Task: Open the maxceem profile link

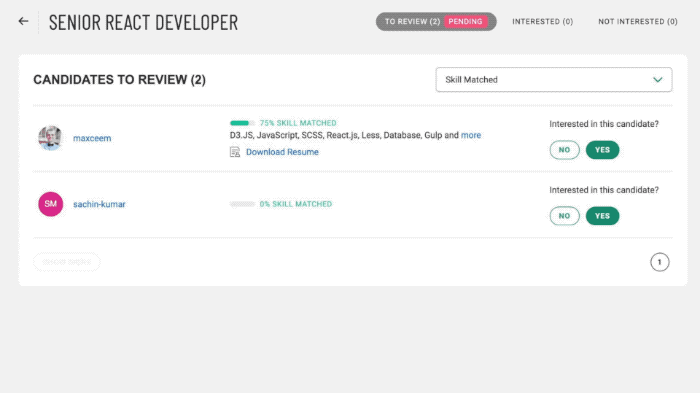Action: [92, 138]
